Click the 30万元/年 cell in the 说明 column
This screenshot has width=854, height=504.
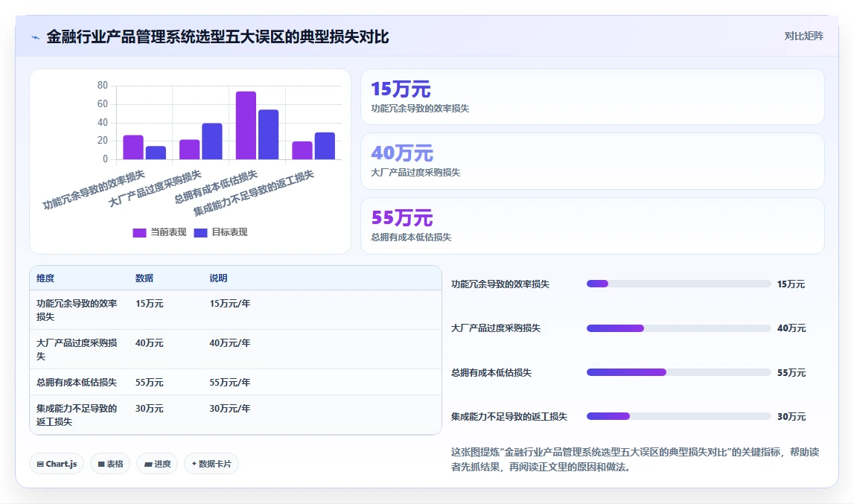[230, 409]
